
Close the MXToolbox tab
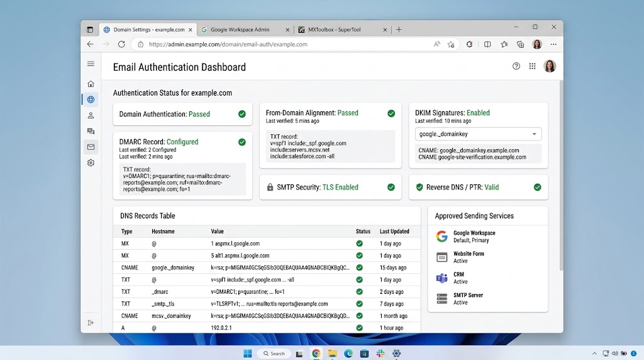[x=385, y=30]
